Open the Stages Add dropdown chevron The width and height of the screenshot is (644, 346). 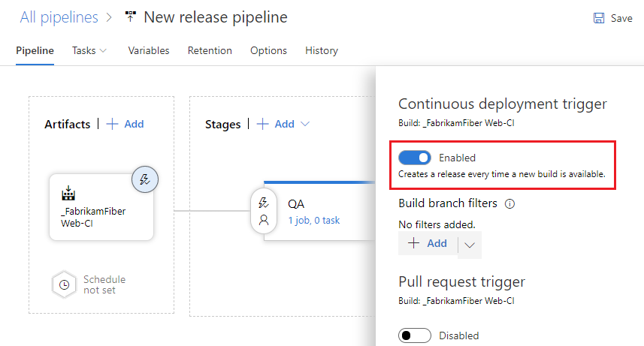tap(305, 124)
